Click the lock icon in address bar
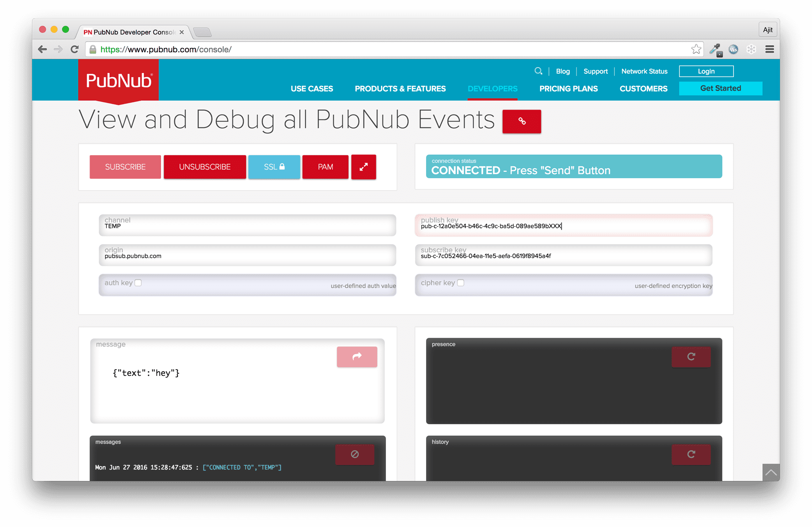This screenshot has width=812, height=527. point(93,49)
